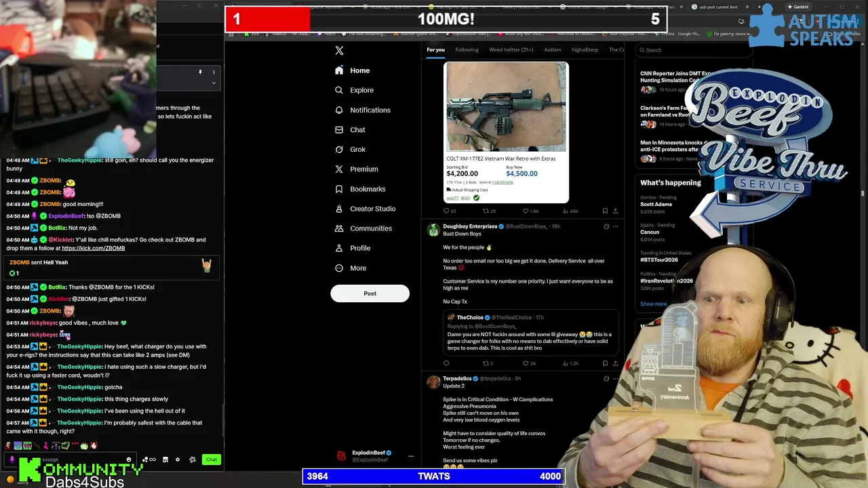Viewport: 868px width, 488px height.
Task: Open the Scott Adams trending topic
Action: [x=656, y=204]
